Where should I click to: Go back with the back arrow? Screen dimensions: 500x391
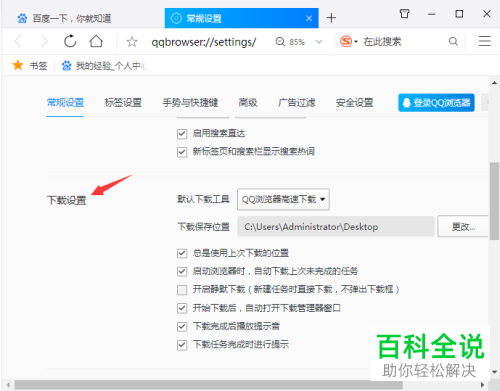point(18,42)
